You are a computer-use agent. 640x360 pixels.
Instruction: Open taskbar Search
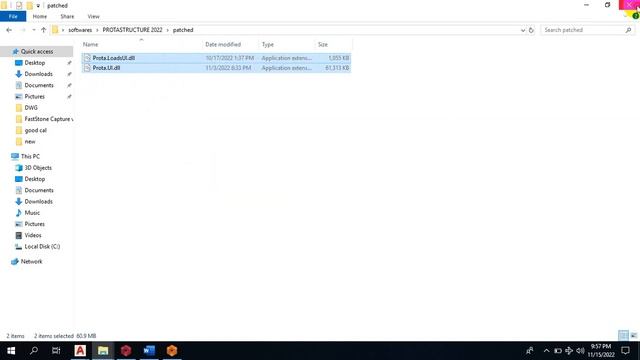click(x=34, y=351)
